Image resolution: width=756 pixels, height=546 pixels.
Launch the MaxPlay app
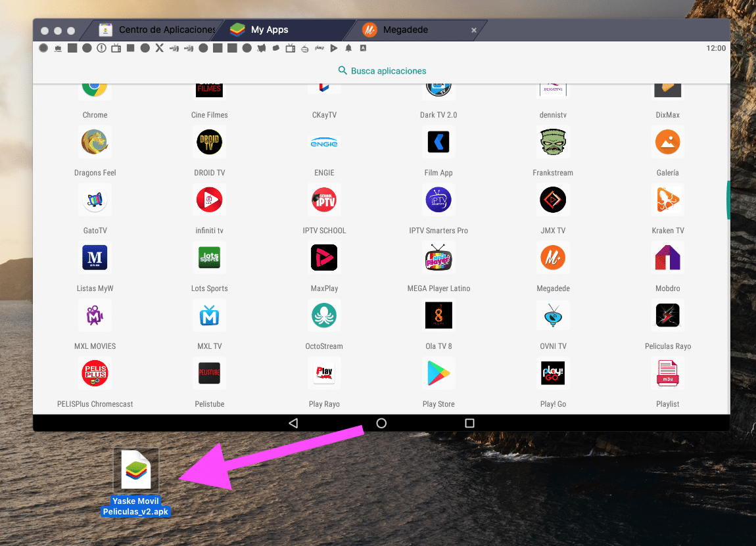[323, 258]
